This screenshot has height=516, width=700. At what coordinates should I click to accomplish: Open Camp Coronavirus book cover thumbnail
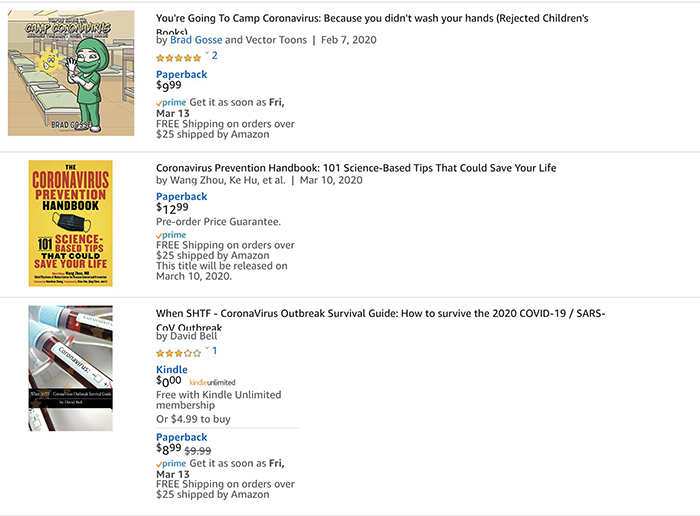[71, 73]
